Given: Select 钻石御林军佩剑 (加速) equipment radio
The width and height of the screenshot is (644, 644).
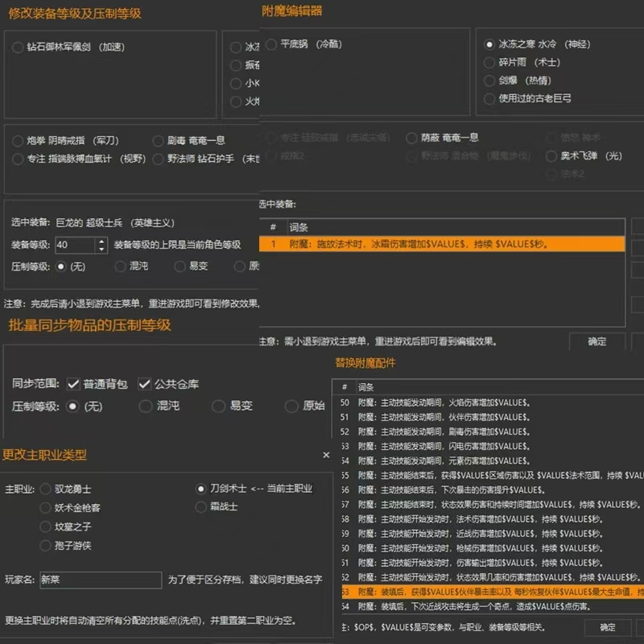Looking at the screenshot, I should click(x=18, y=47).
